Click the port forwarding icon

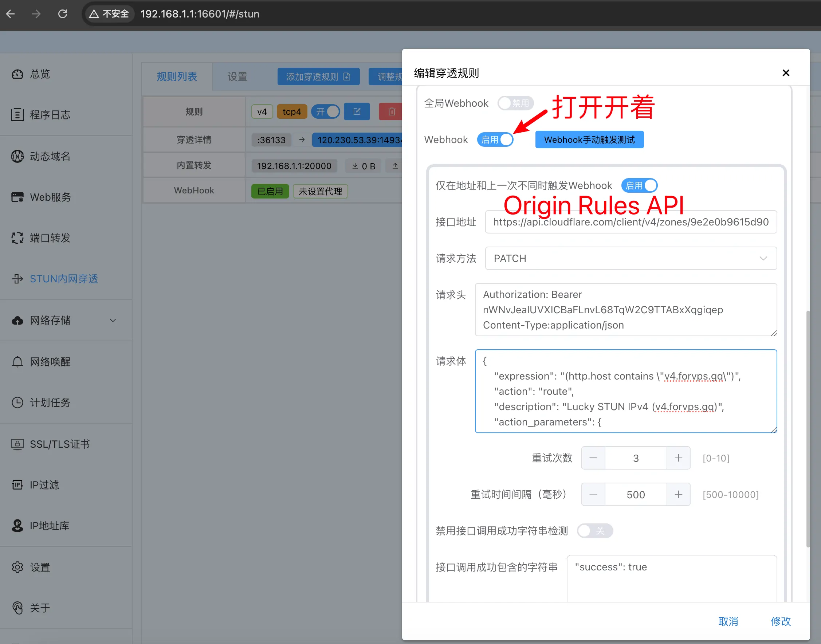coord(17,238)
